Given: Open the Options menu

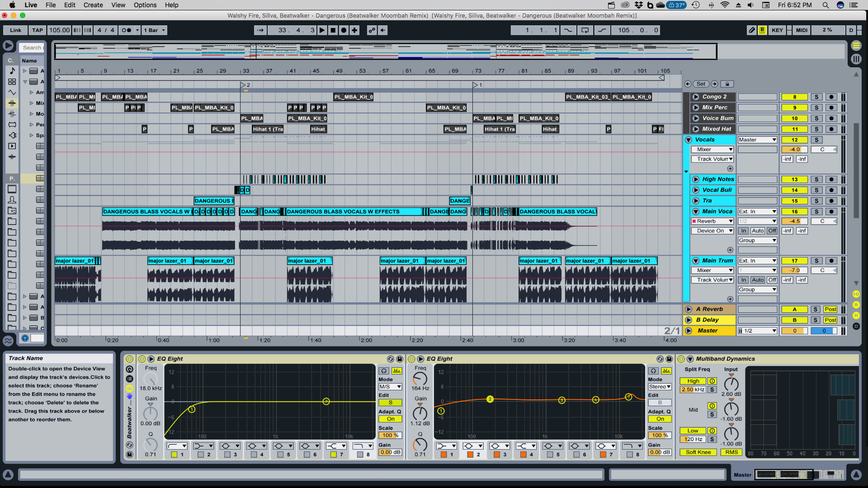Looking at the screenshot, I should pos(145,5).
